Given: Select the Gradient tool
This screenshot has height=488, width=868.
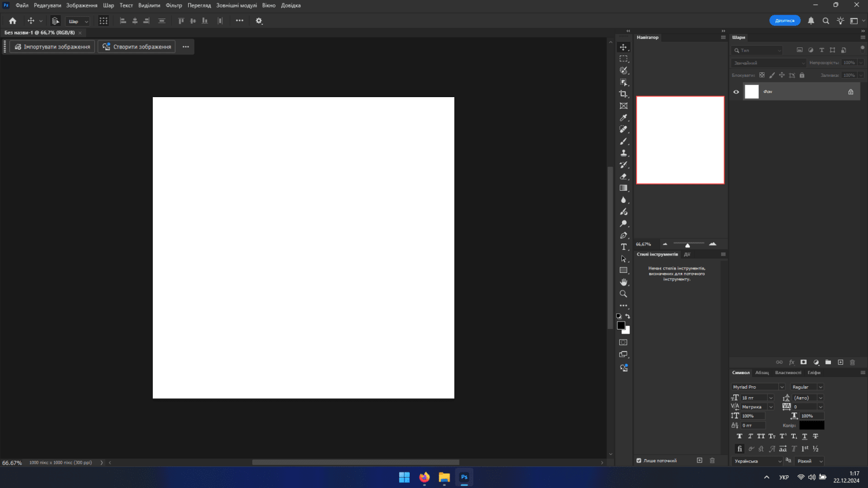Looking at the screenshot, I should coord(623,188).
